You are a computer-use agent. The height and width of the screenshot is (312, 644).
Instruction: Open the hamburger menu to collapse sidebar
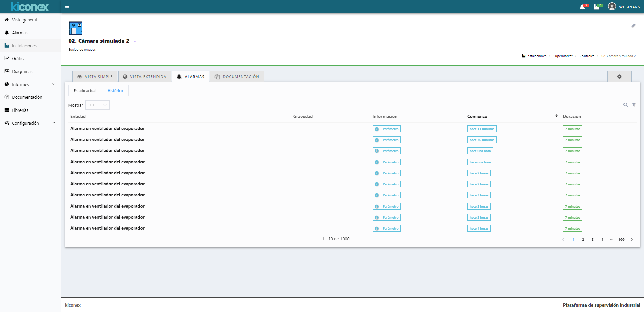(67, 8)
